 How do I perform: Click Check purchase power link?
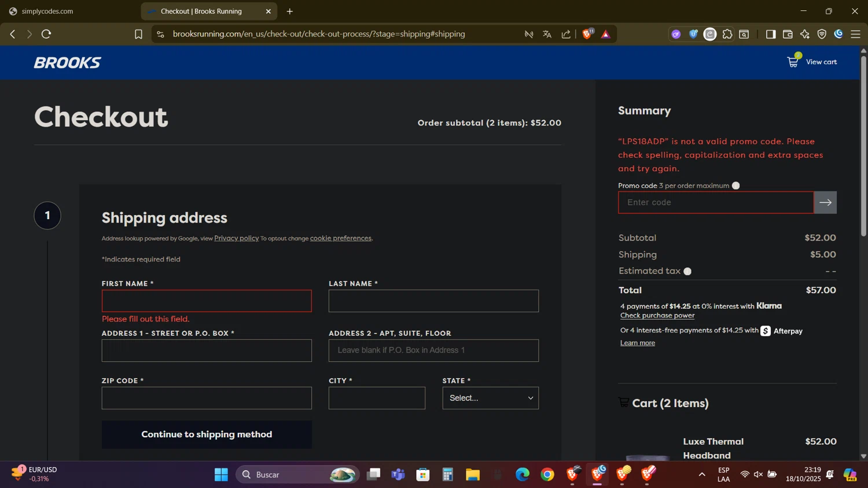tap(657, 316)
